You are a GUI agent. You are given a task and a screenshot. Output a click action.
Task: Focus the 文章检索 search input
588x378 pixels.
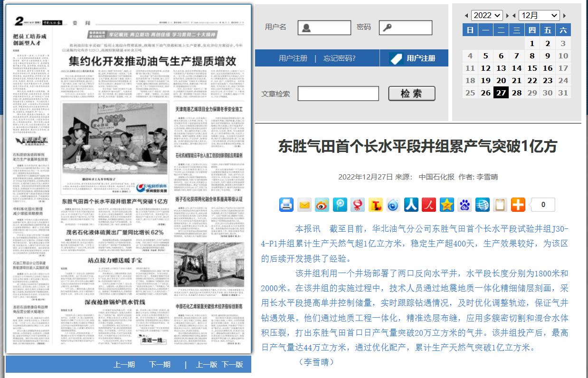pyautogui.click(x=338, y=94)
